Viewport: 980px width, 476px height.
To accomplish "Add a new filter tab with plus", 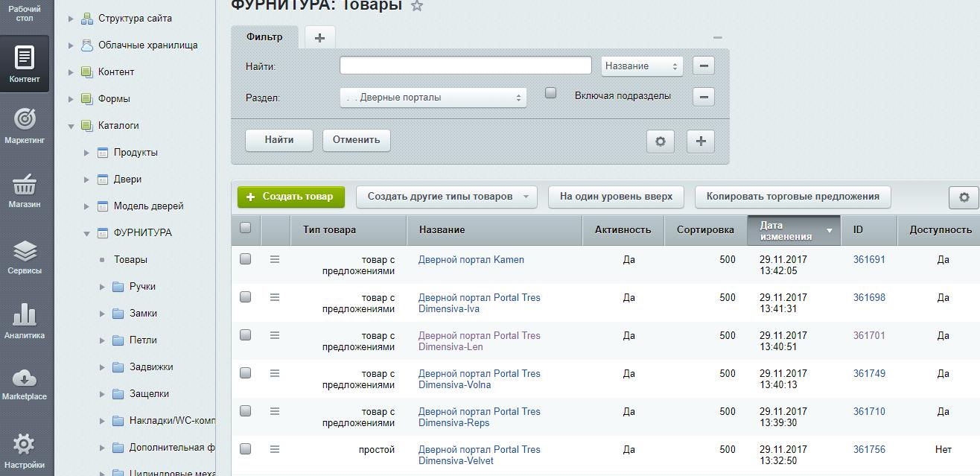I will pos(319,37).
